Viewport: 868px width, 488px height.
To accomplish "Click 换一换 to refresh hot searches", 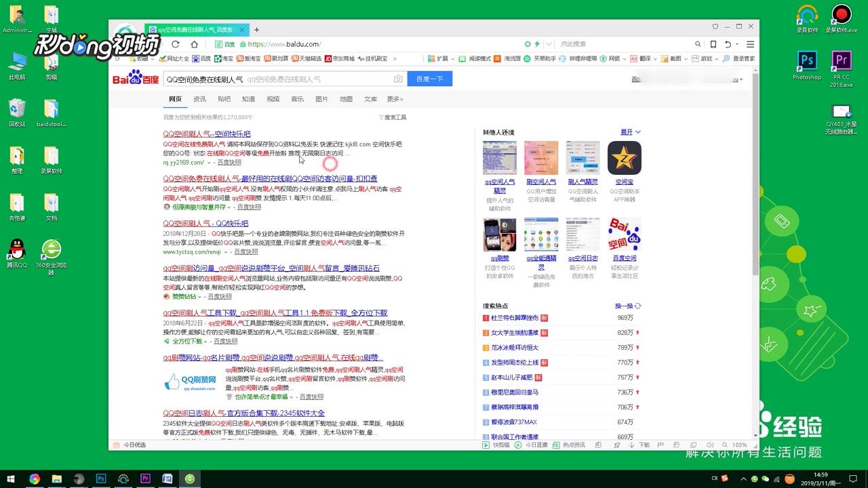I will click(628, 306).
